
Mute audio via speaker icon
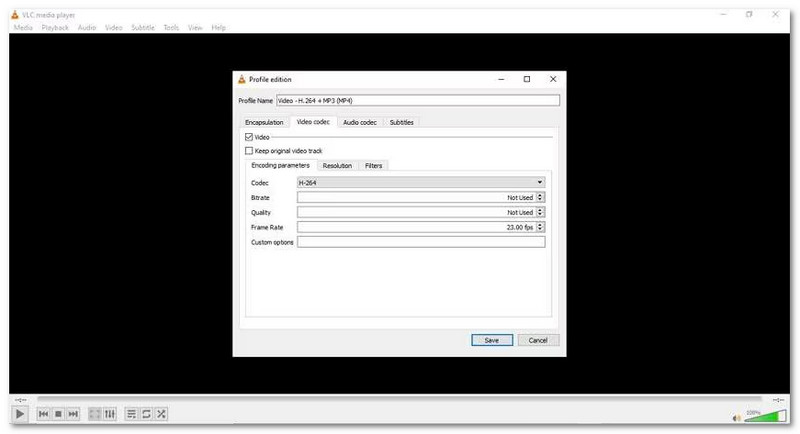[737, 418]
